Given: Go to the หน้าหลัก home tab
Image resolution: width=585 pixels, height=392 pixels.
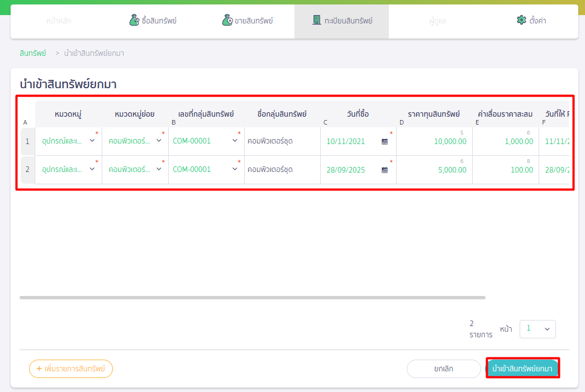Looking at the screenshot, I should coord(59,21).
